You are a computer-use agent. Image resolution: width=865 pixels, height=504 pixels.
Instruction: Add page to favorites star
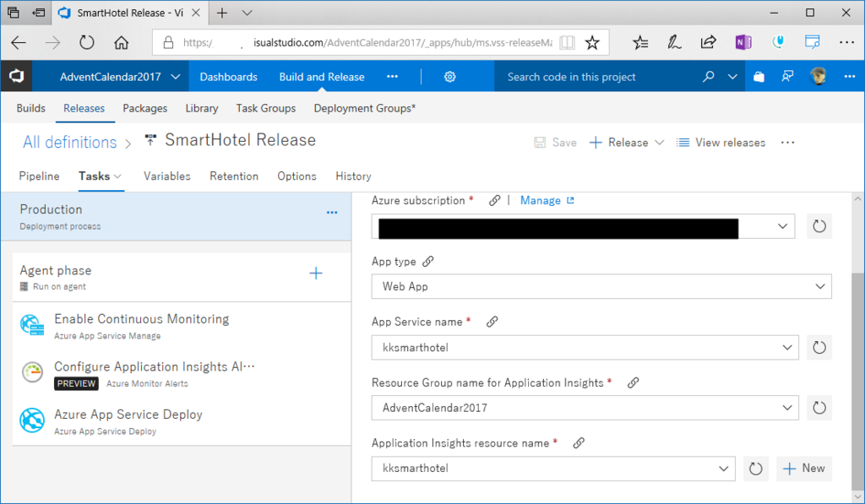[x=592, y=42]
